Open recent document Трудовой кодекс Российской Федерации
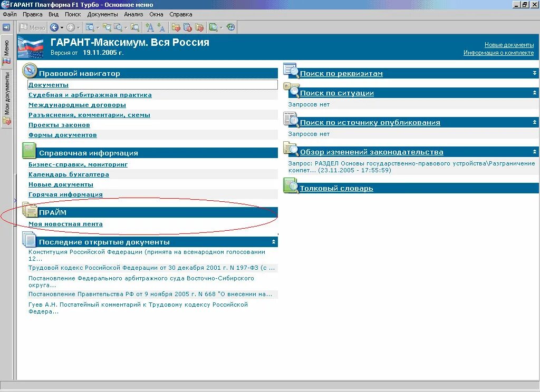 click(x=151, y=268)
